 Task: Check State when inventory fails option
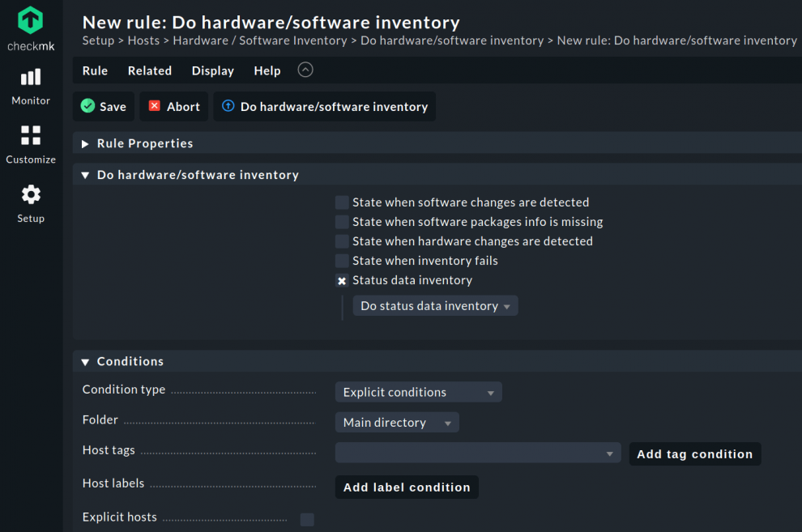tap(342, 261)
